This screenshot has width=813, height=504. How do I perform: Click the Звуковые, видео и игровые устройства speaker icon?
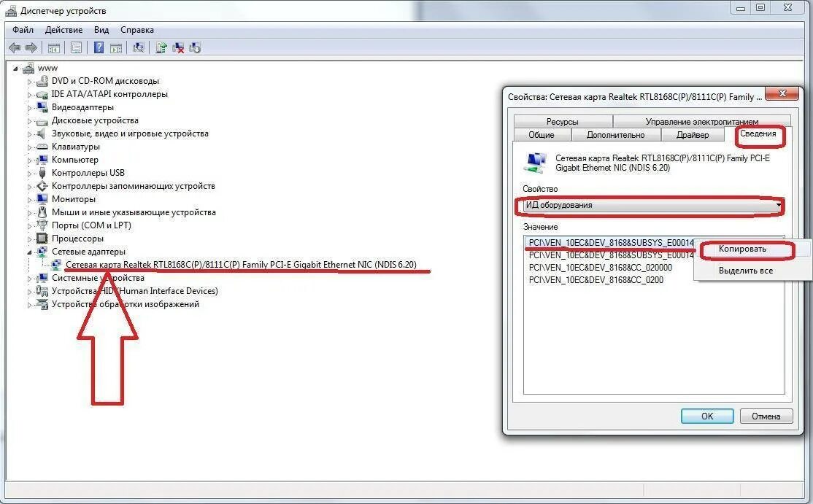(x=42, y=133)
